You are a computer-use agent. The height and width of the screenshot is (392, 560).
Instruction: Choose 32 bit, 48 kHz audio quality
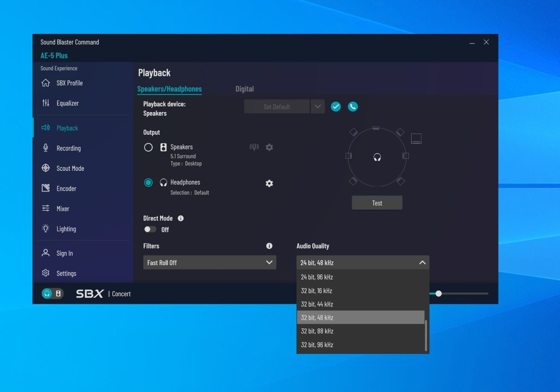360,317
